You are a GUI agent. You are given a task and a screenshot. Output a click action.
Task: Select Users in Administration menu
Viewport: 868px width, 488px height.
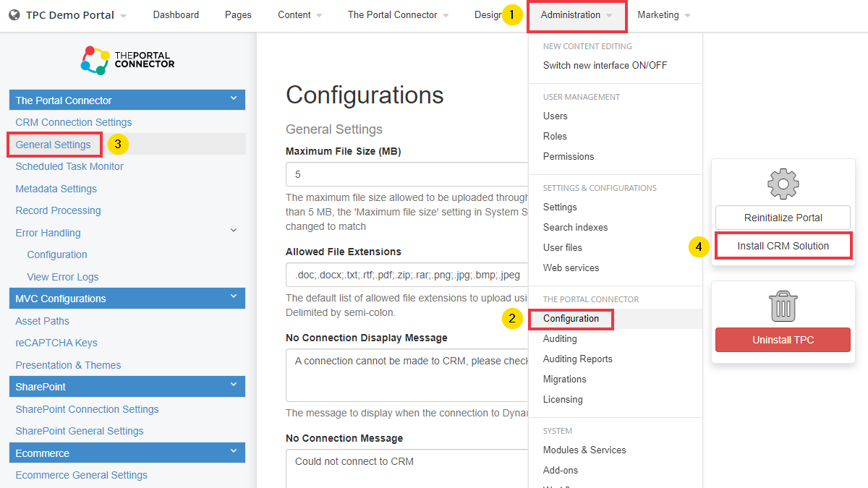(x=556, y=116)
